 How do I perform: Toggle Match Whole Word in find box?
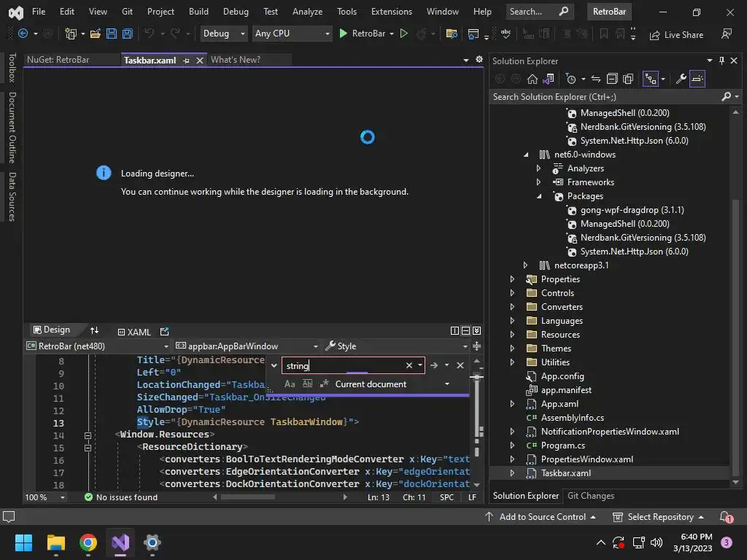[307, 384]
